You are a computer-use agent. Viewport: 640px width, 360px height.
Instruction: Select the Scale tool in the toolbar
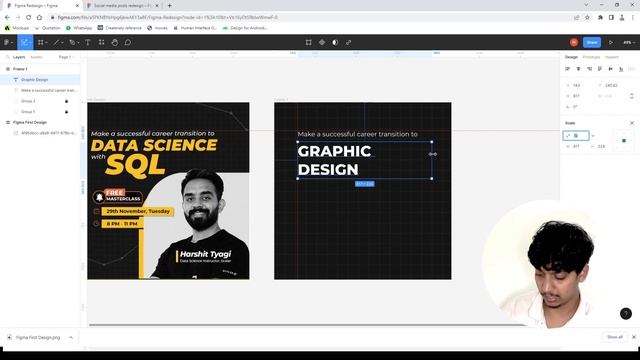[24, 42]
